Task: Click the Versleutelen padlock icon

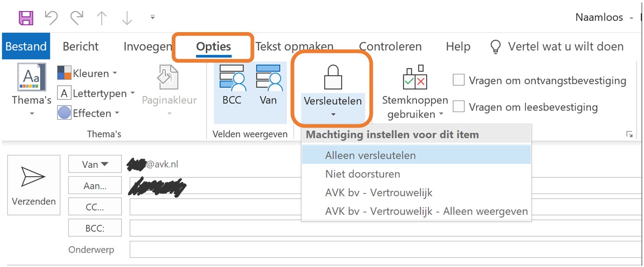Action: [333, 77]
